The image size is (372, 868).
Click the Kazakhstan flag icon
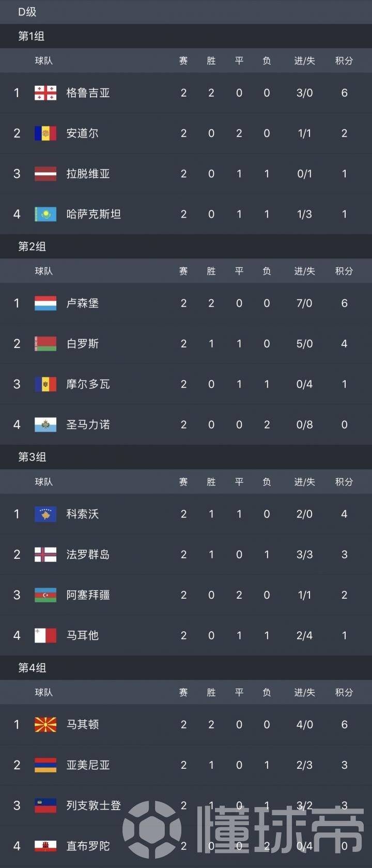(45, 214)
